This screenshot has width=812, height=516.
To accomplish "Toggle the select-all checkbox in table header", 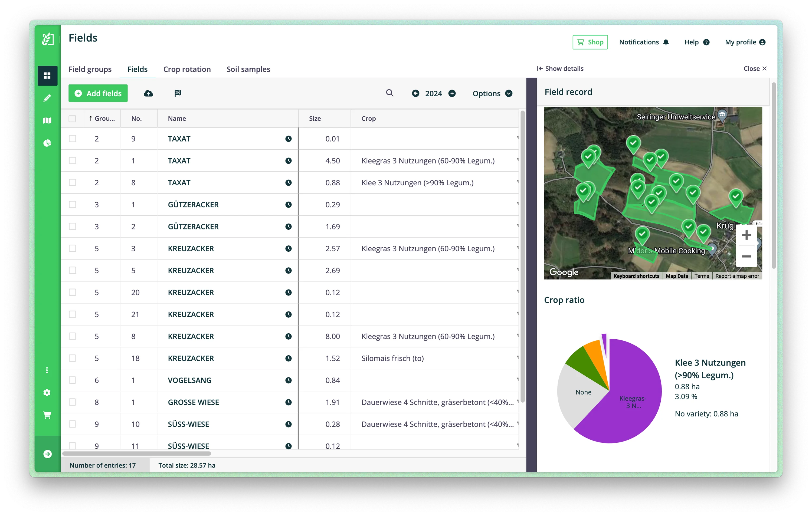I will [73, 119].
